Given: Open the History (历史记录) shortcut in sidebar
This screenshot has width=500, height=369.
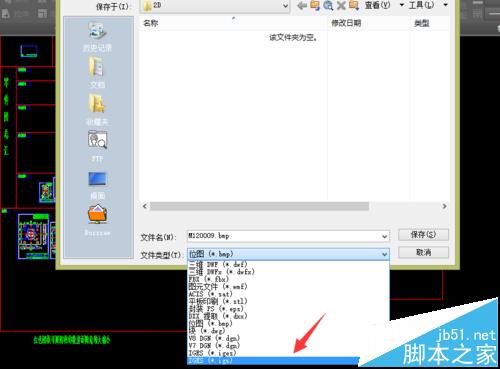Looking at the screenshot, I should pos(97,37).
